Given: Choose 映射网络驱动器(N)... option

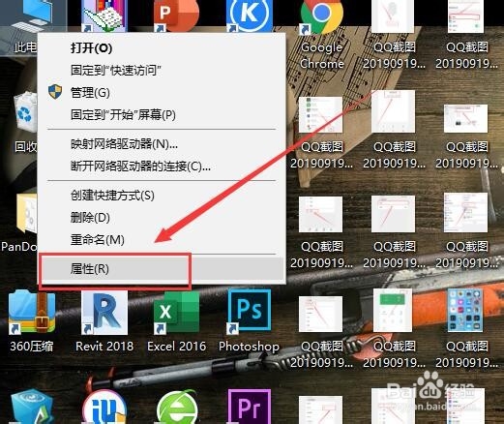Looking at the screenshot, I should [x=162, y=144].
